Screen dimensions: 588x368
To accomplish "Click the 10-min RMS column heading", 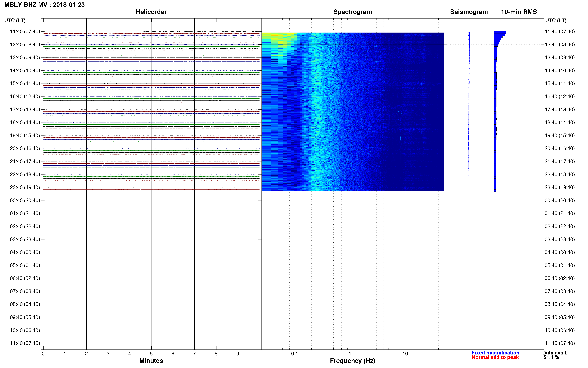I will coord(519,12).
